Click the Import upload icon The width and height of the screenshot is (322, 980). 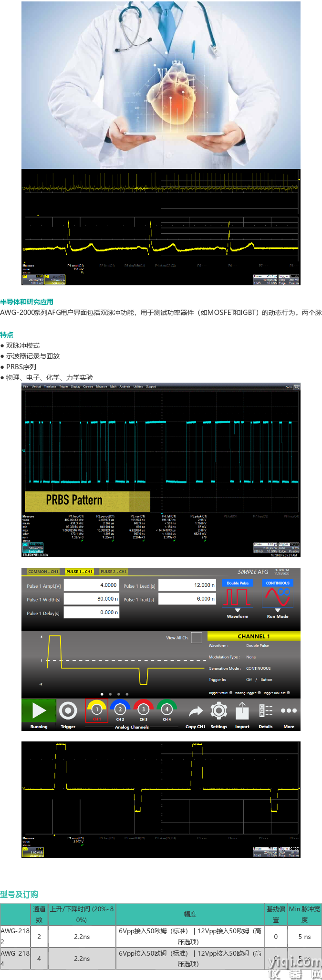[242, 711]
